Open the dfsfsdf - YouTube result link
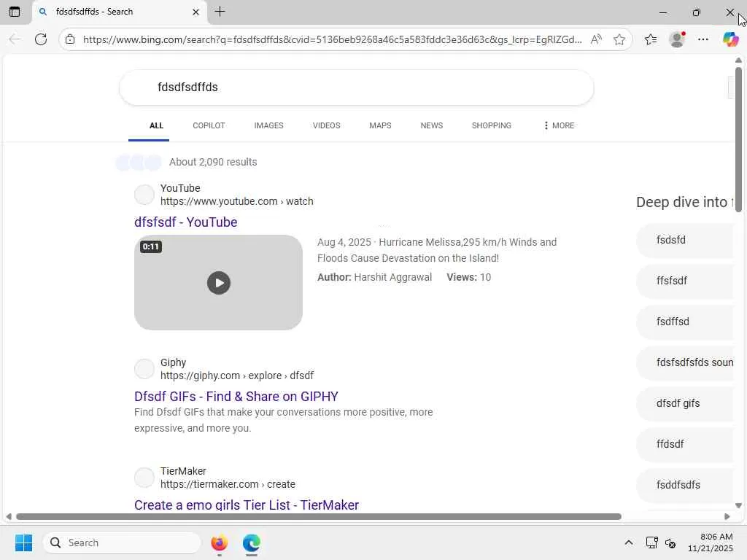This screenshot has height=560, width=747. coord(186,222)
